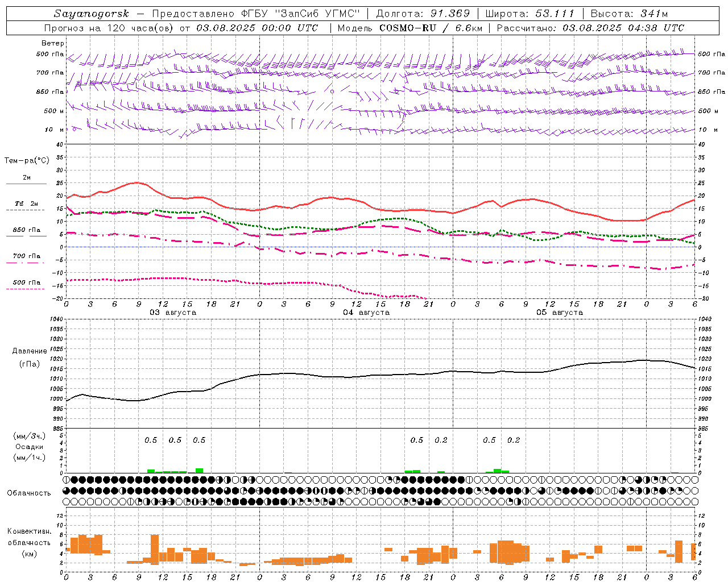Click the 'Тем-ра(°C)' temperature panel label
The height and width of the screenshot is (582, 728).
(27, 161)
